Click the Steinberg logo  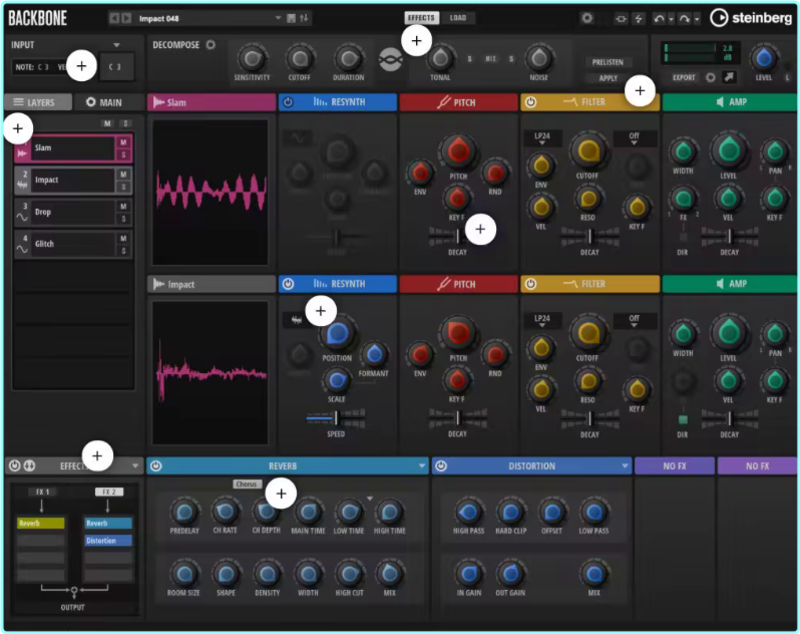752,18
